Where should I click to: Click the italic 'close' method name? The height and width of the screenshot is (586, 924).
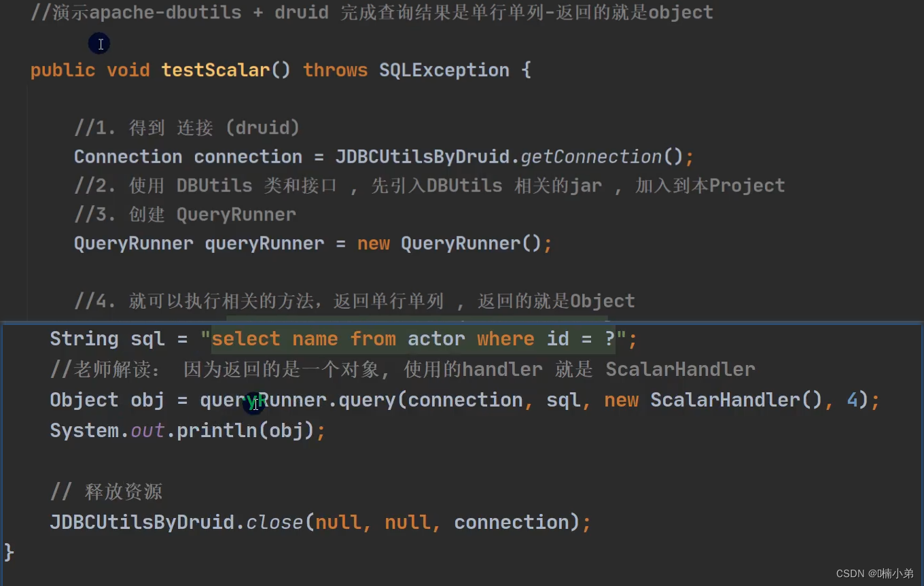[x=274, y=522]
